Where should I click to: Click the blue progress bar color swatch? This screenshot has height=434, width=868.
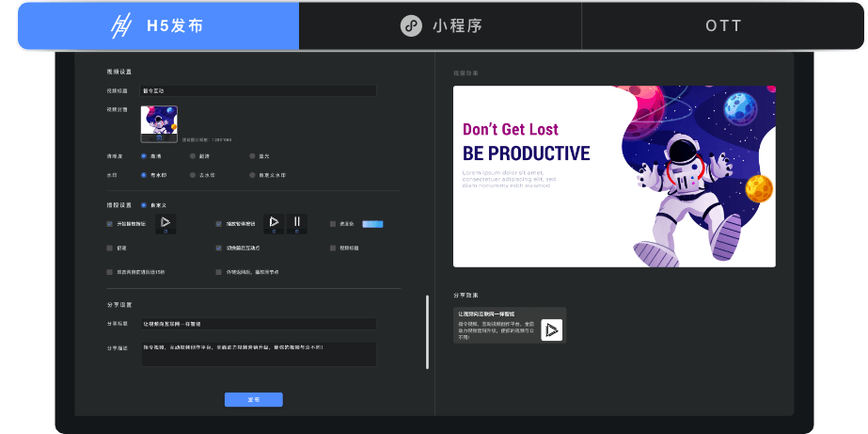(x=372, y=224)
